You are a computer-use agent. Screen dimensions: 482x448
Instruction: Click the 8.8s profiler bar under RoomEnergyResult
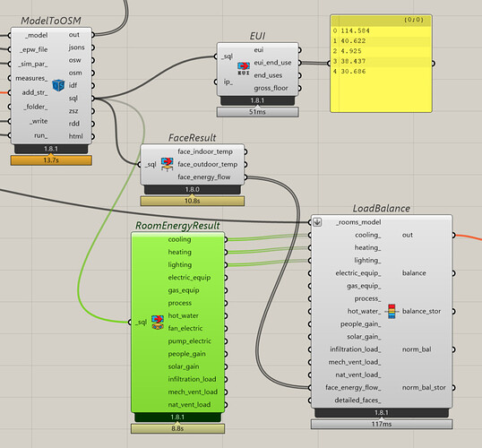click(177, 428)
